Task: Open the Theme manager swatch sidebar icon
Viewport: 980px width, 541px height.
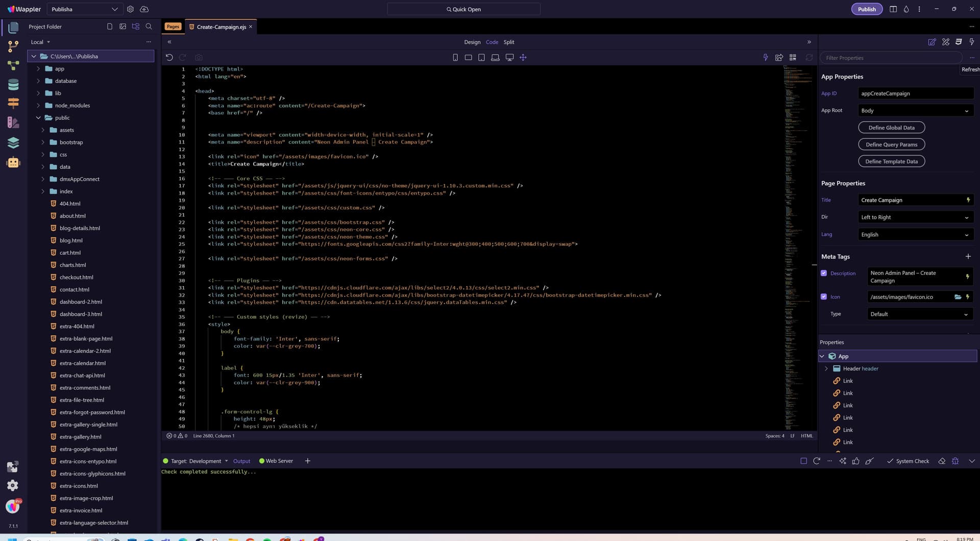Action: [13, 123]
